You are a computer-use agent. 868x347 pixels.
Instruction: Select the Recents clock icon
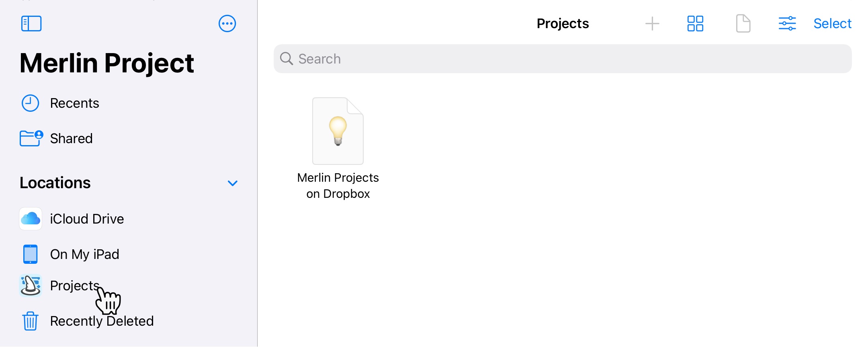click(30, 103)
